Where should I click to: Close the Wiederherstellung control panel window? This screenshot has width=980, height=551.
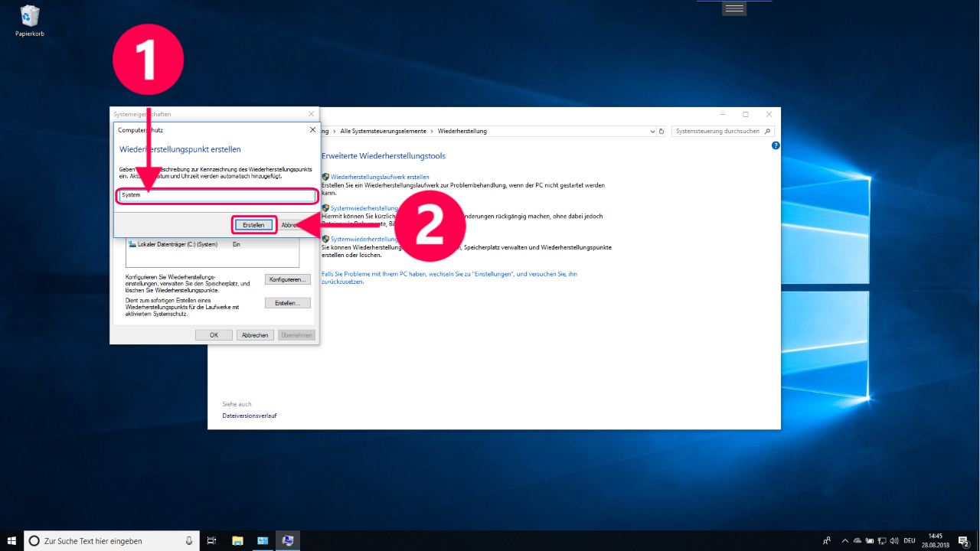[768, 114]
